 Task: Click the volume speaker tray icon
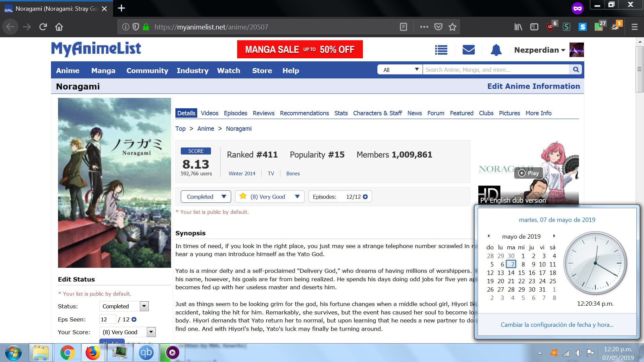tap(578, 353)
